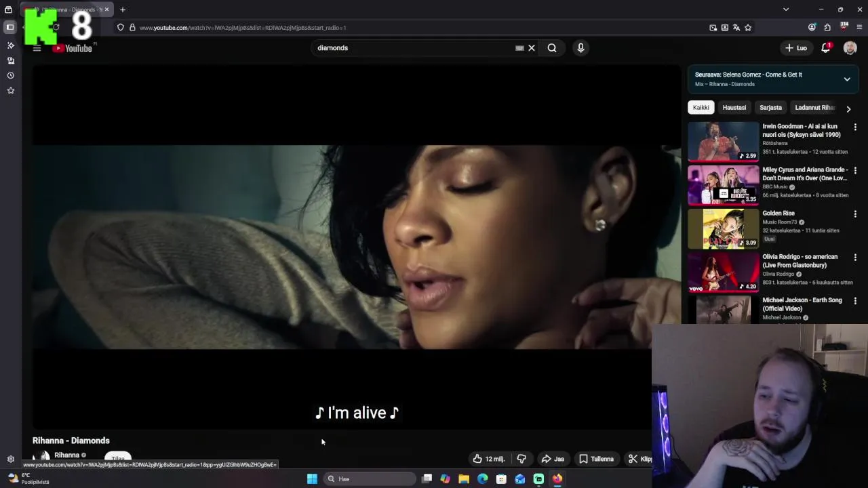Bookmark this page with the star icon
The width and height of the screenshot is (868, 488).
click(748, 28)
